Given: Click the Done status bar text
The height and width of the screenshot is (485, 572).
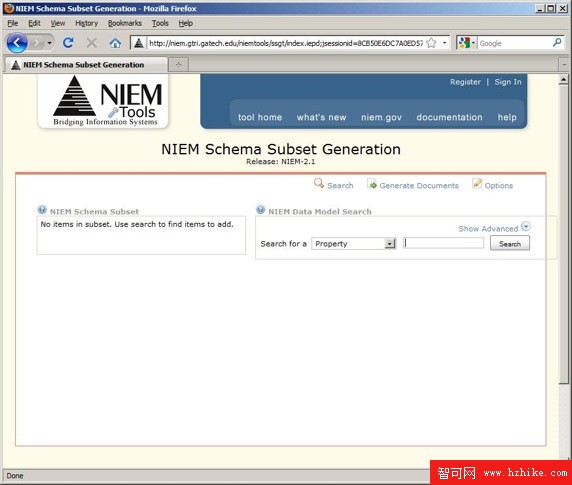Looking at the screenshot, I should pyautogui.click(x=15, y=476).
